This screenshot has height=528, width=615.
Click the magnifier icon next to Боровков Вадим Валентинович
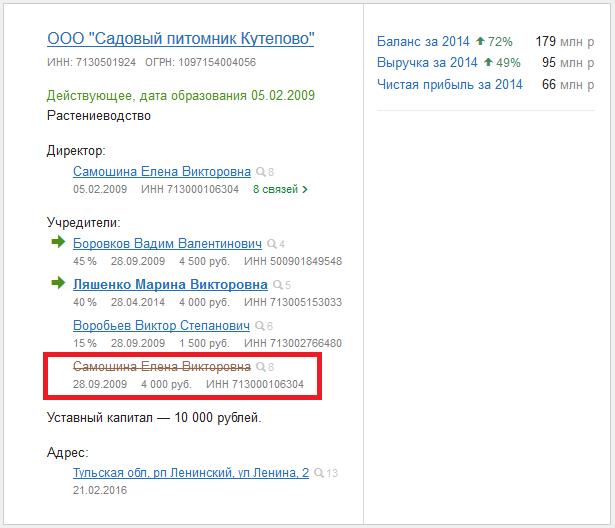271,245
